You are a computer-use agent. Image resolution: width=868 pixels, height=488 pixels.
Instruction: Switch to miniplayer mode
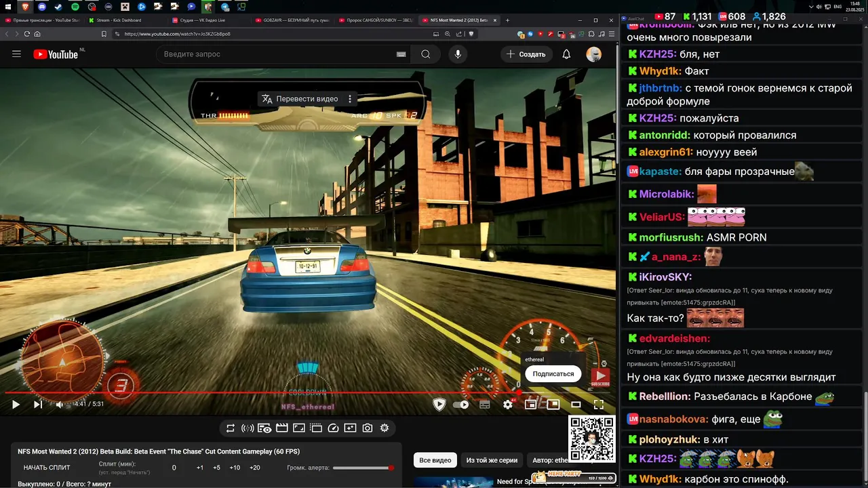[x=531, y=405]
